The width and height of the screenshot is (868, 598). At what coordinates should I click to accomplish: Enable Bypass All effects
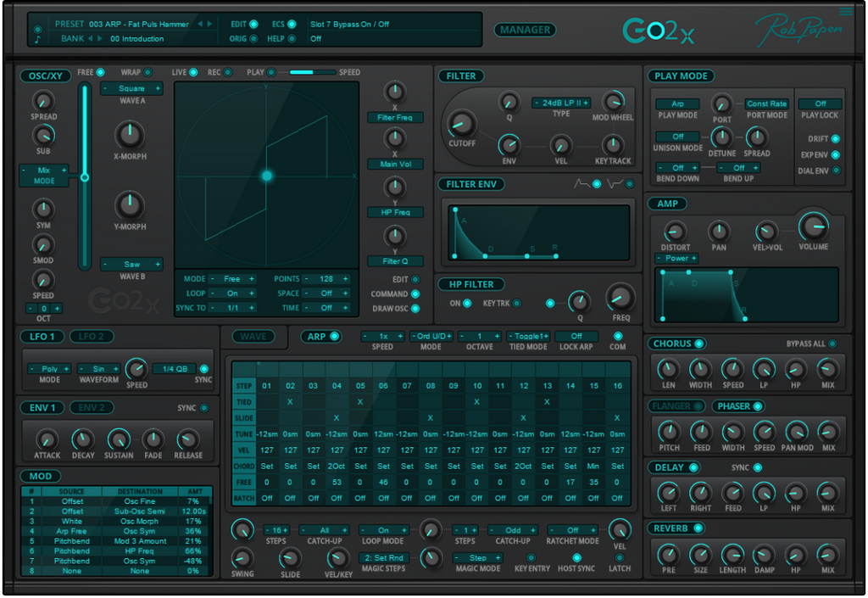[x=832, y=344]
